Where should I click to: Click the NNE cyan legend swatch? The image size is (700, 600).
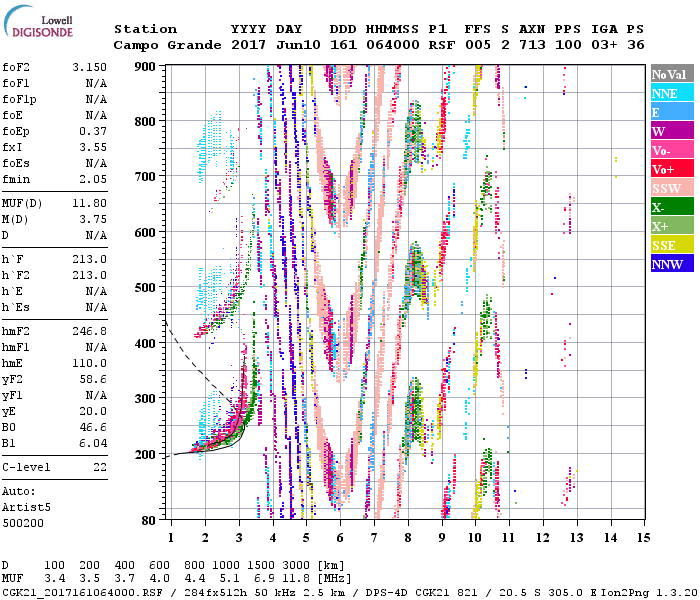[x=671, y=93]
